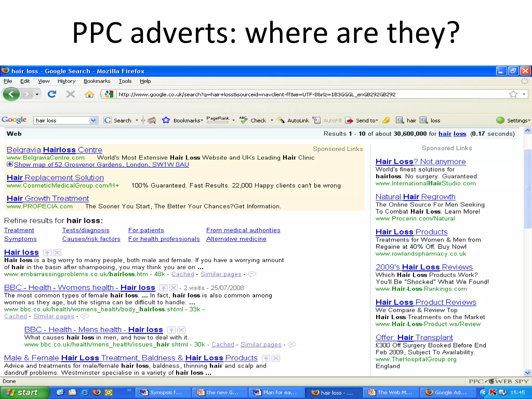
Task: Open the Check dropdown arrow
Action: point(272,120)
